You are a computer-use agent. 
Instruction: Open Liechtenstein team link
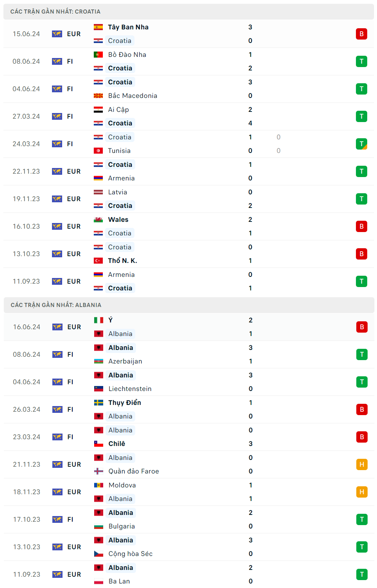coord(130,389)
